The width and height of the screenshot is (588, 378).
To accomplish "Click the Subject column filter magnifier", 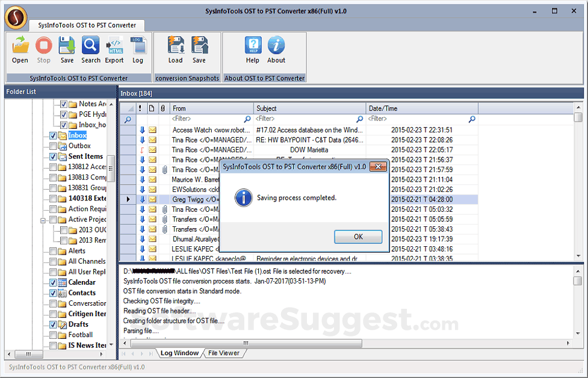I will point(360,119).
